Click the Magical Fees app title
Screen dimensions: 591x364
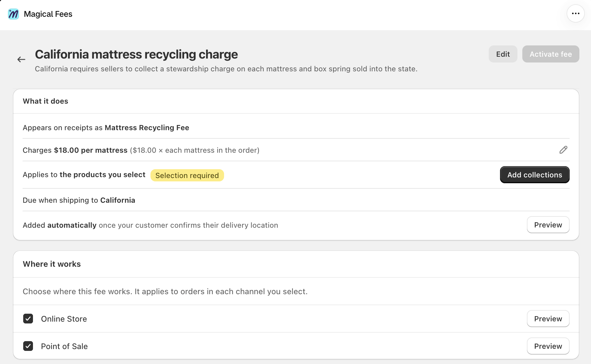tap(48, 14)
